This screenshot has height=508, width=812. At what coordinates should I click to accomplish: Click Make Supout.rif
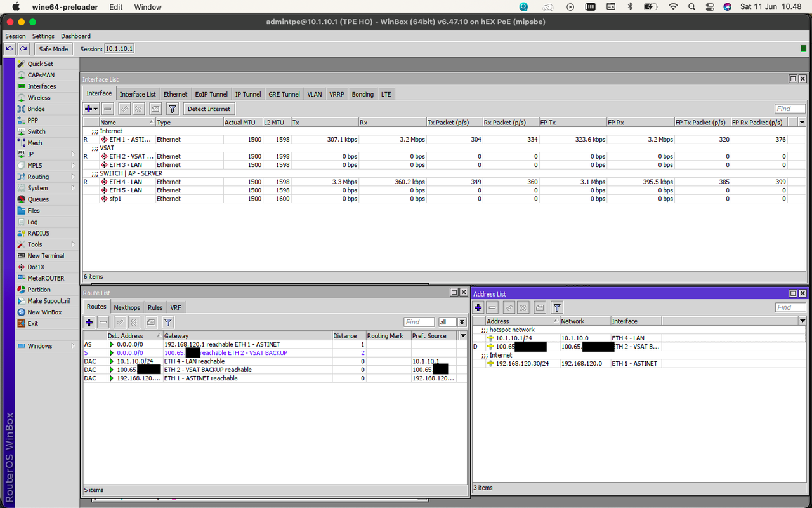point(49,301)
